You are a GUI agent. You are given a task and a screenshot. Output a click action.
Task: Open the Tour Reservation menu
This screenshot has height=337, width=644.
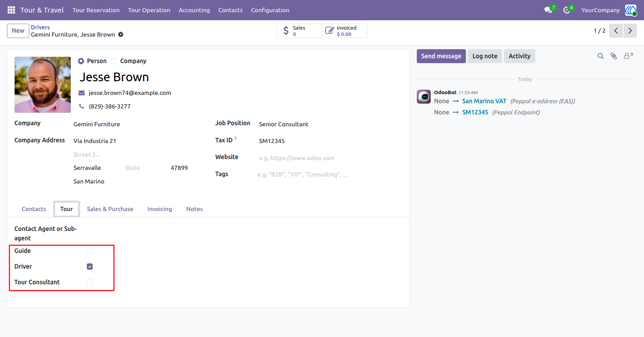pos(96,10)
